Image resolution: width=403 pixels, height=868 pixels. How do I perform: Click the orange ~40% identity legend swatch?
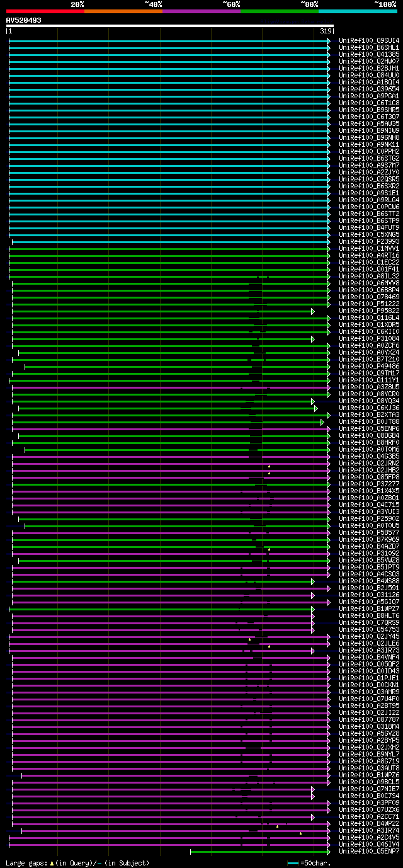pos(123,11)
